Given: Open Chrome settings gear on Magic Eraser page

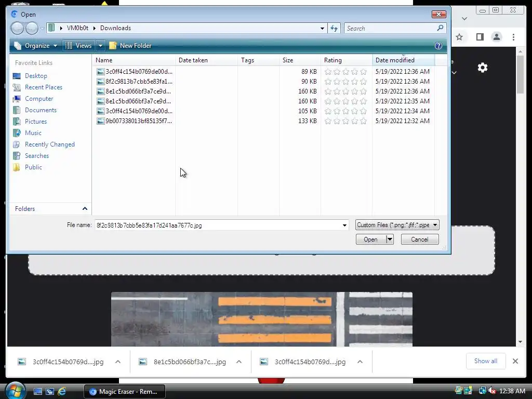Looking at the screenshot, I should click(x=483, y=68).
